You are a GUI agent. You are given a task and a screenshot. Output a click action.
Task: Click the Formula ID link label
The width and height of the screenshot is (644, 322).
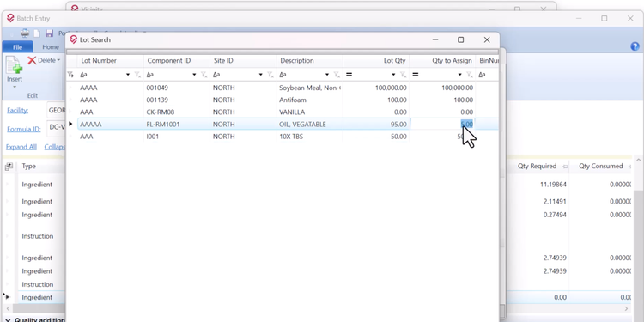pos(24,129)
